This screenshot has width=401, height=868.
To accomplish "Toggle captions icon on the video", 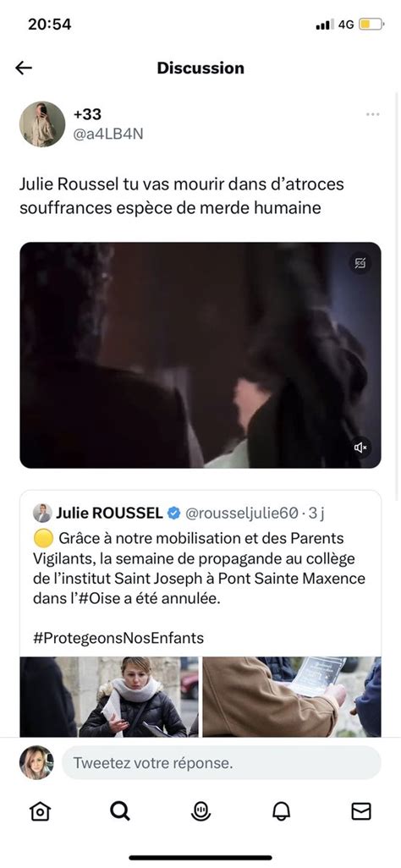I will (x=360, y=263).
